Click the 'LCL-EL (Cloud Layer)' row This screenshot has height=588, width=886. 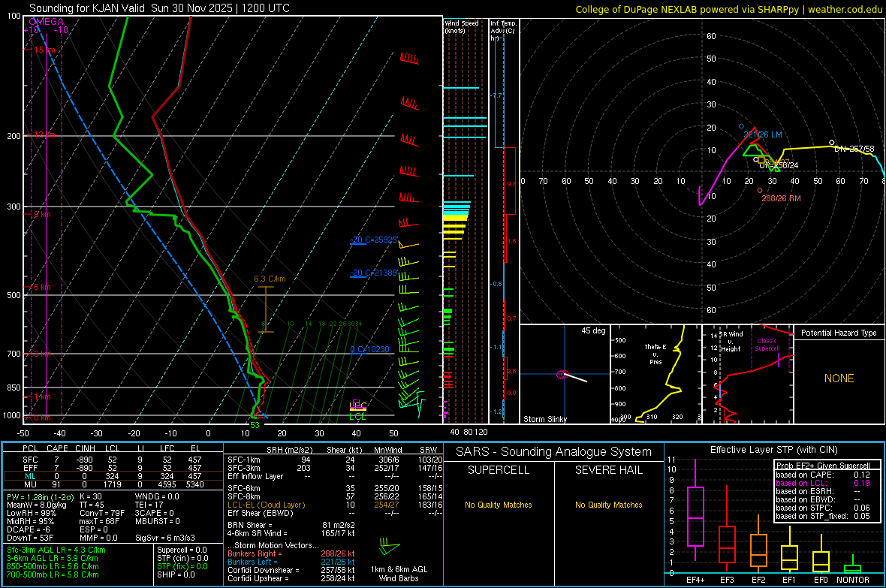click(x=335, y=505)
